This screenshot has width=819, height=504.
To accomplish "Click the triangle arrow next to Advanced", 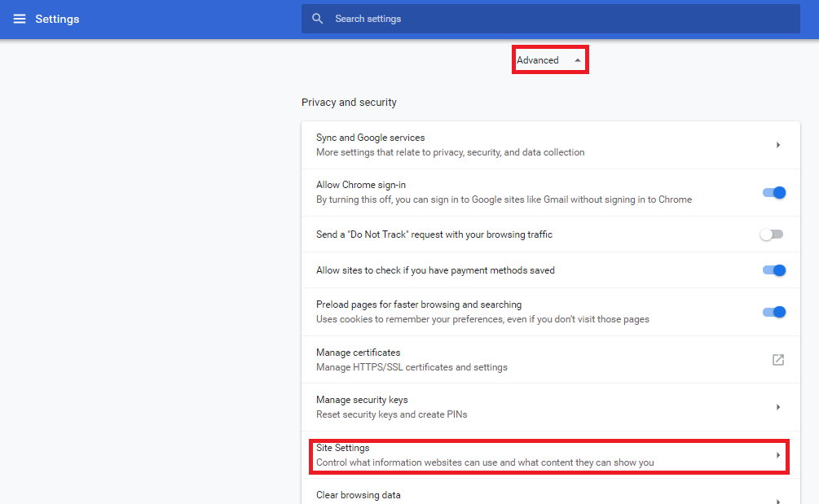I will pyautogui.click(x=578, y=60).
